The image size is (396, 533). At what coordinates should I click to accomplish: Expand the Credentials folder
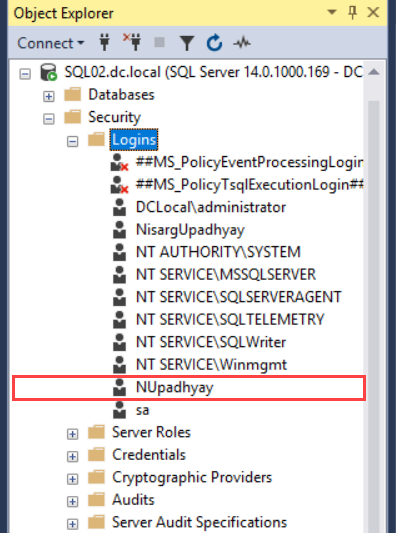[x=72, y=457]
